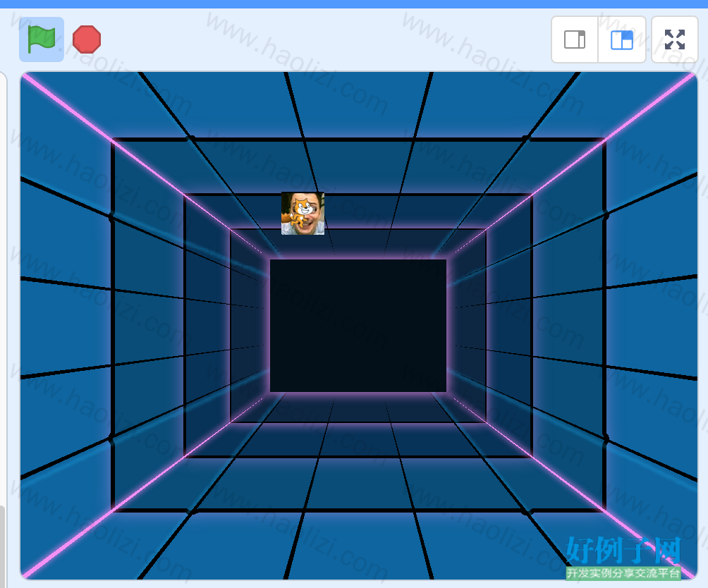
Task: Switch to the large stage layout
Action: 622,39
